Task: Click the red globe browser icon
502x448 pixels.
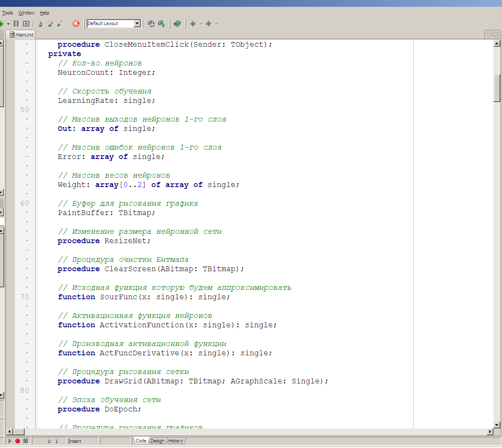Action: pos(76,24)
